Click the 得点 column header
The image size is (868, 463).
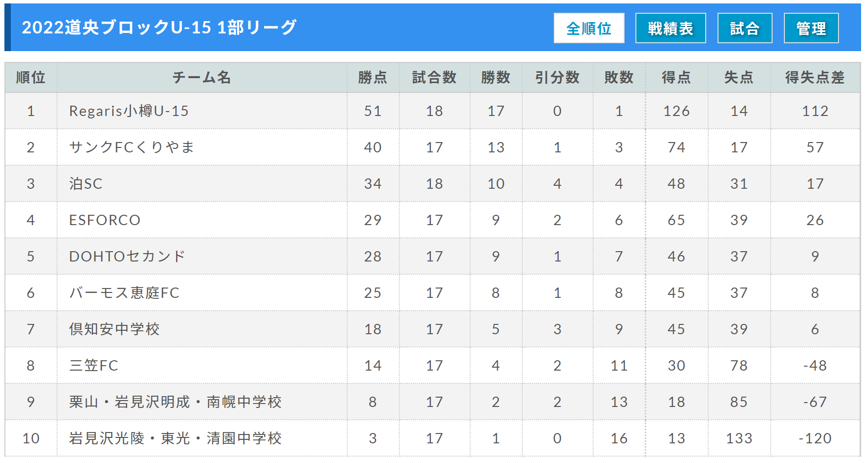pos(676,77)
